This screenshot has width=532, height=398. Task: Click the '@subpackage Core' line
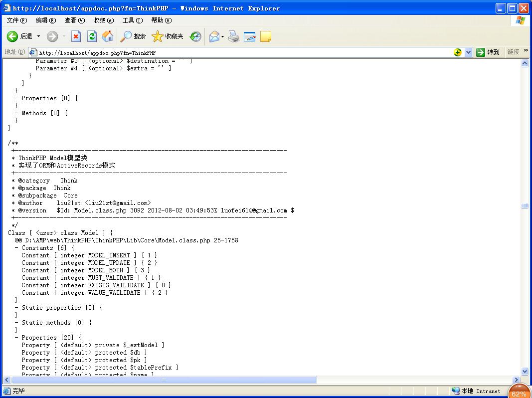coord(48,196)
